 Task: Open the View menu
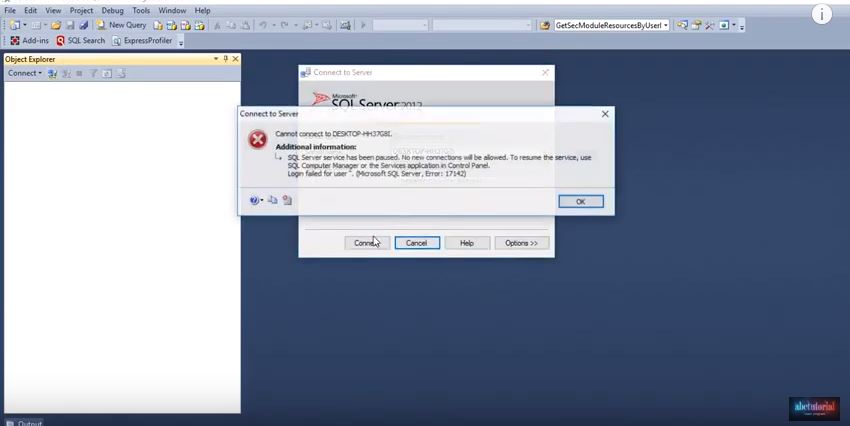(x=53, y=10)
